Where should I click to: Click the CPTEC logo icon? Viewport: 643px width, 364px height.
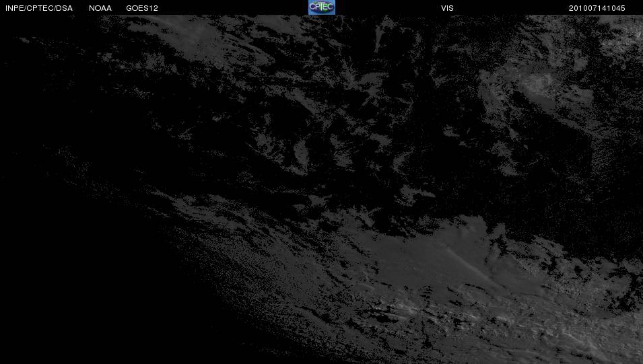click(322, 7)
